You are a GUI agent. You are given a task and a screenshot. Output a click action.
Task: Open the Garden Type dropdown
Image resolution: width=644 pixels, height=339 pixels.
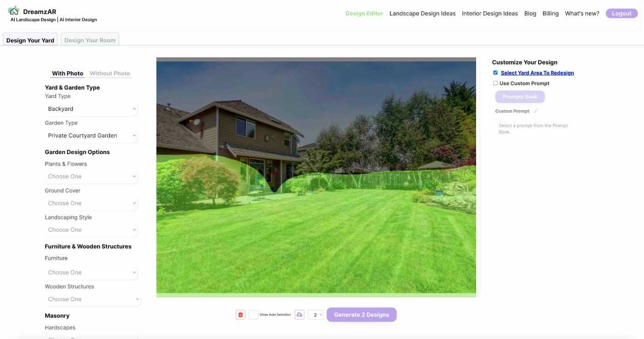91,136
